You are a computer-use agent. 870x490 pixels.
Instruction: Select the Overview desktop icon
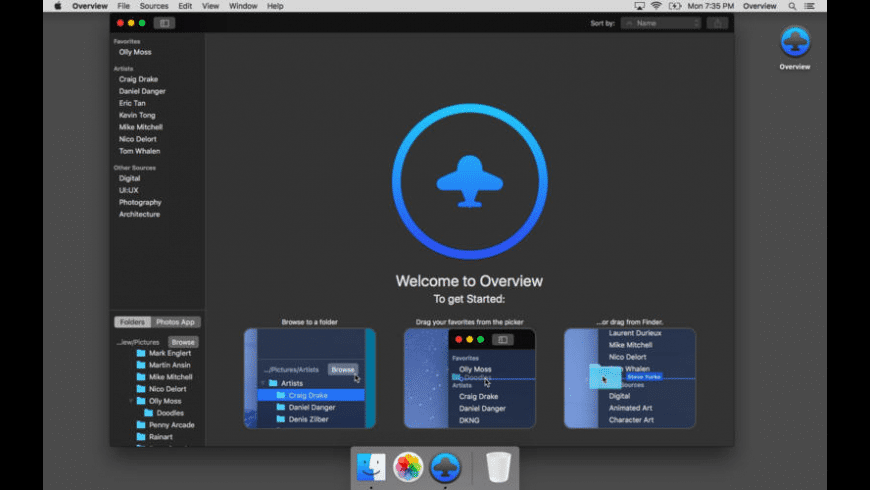(795, 48)
